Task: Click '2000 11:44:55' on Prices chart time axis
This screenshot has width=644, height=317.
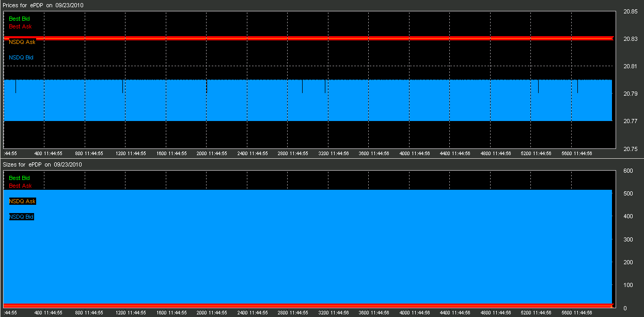Action: point(212,154)
